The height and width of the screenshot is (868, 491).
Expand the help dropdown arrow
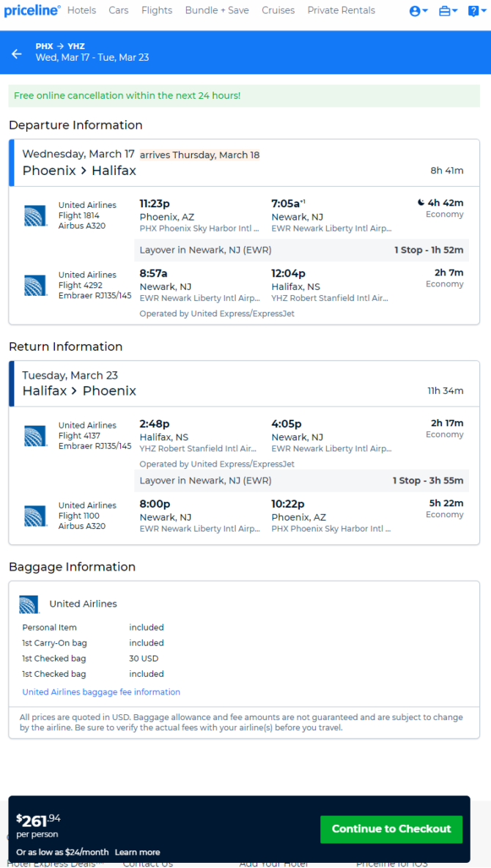[483, 11]
